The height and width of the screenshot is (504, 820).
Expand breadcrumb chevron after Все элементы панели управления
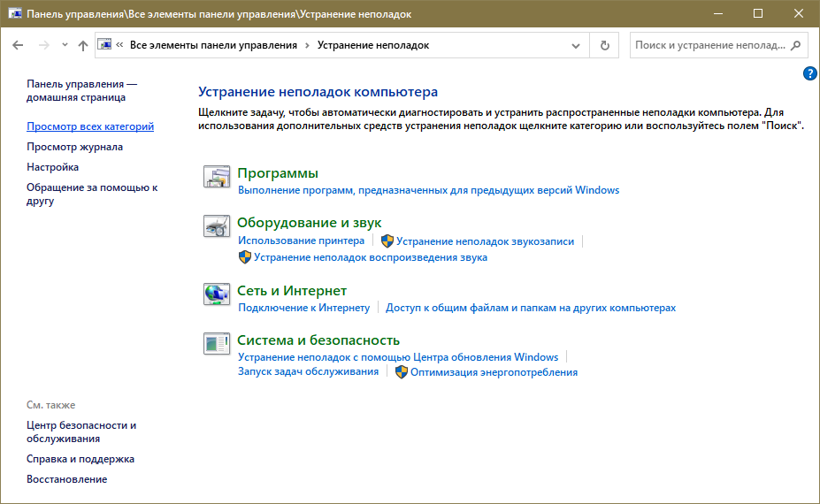(307, 45)
